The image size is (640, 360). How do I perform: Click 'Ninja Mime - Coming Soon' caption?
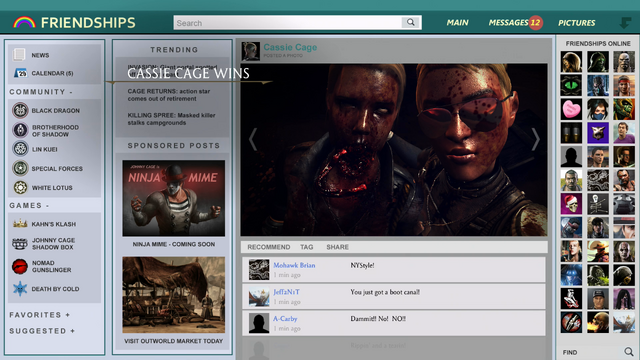173,244
